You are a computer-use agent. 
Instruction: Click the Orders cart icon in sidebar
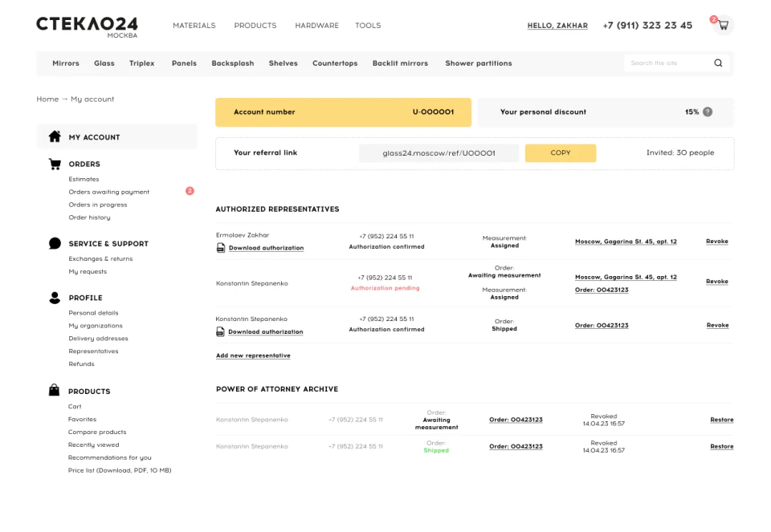click(x=55, y=164)
